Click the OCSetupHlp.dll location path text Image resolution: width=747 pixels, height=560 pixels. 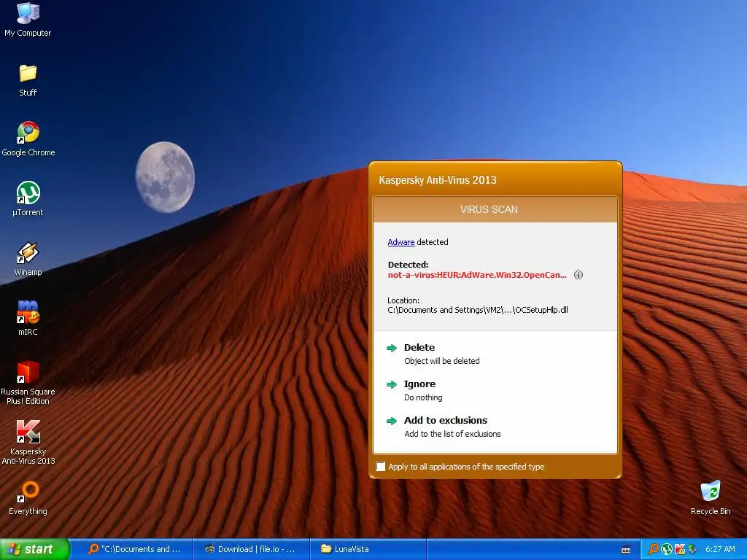477,310
